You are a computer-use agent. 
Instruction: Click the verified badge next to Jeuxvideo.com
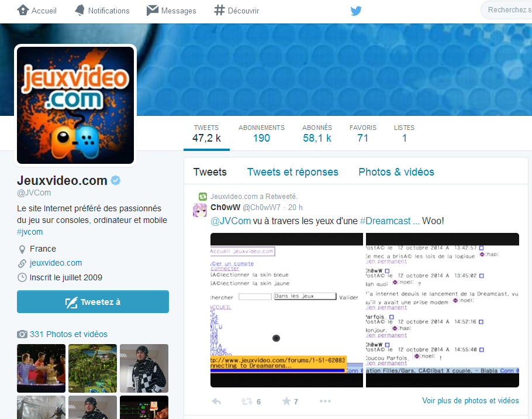pyautogui.click(x=116, y=180)
